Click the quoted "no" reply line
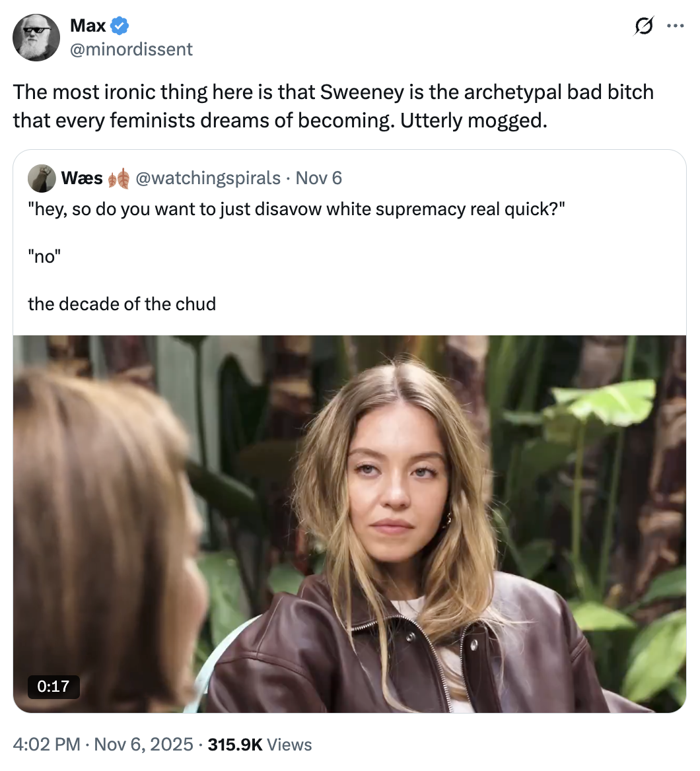The image size is (700, 771). pos(44,257)
